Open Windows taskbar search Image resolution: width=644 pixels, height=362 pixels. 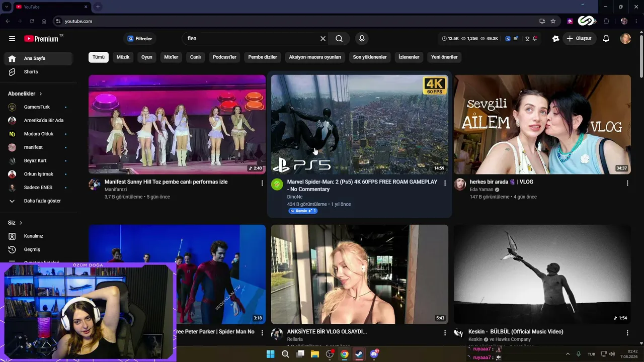[x=285, y=354]
